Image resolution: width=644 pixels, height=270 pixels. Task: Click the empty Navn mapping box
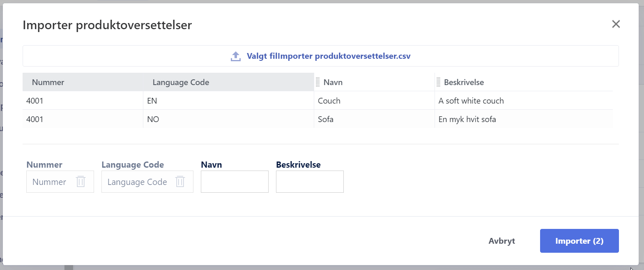(235, 182)
